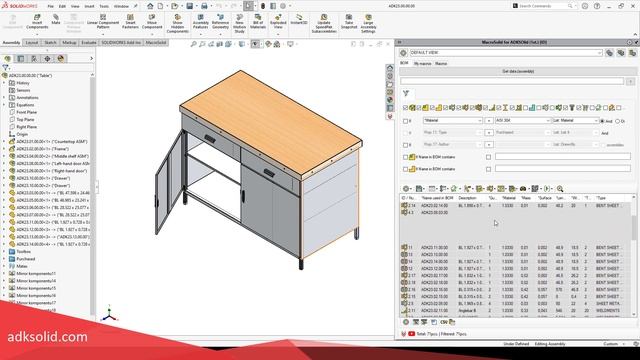
Task: Open the DisplayManager appearance tab
Action: click(61, 59)
